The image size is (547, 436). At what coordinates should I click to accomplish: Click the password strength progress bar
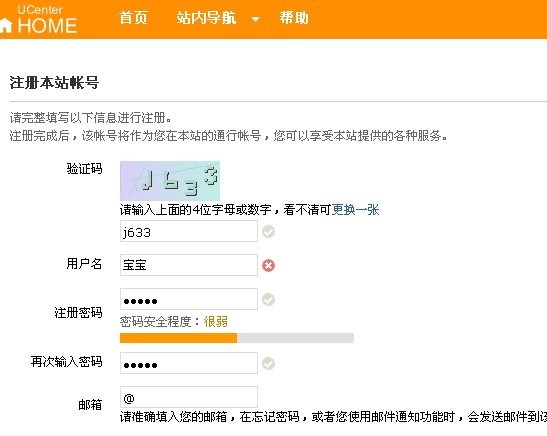[237, 338]
